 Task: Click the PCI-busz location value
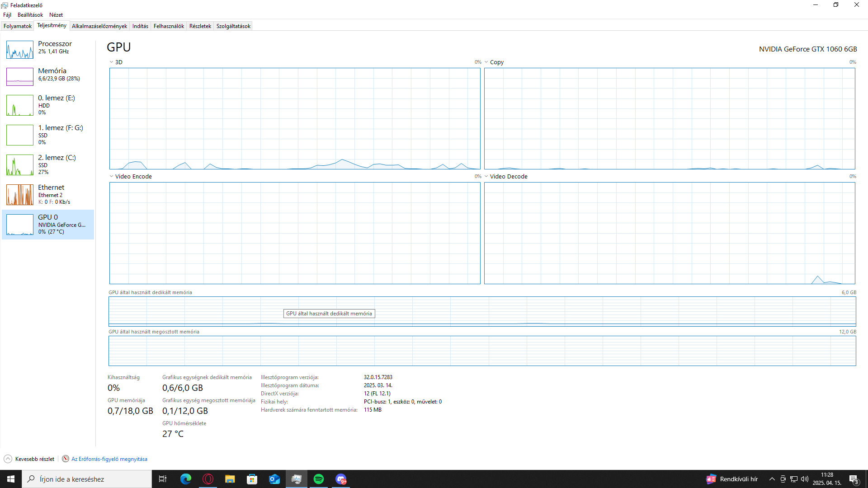click(x=403, y=402)
